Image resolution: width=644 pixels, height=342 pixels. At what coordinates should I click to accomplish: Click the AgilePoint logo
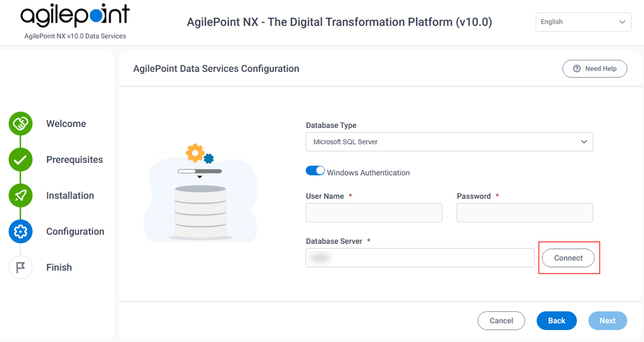(74, 17)
